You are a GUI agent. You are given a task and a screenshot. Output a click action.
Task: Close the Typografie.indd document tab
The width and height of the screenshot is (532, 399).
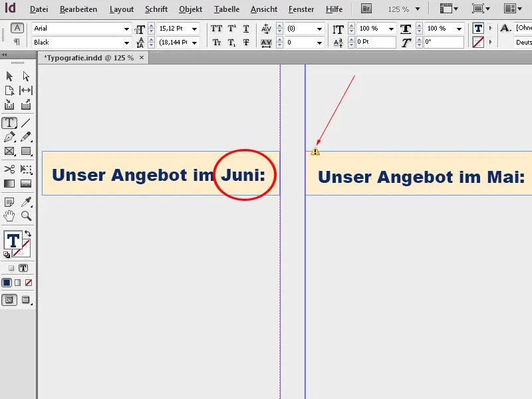tap(142, 58)
